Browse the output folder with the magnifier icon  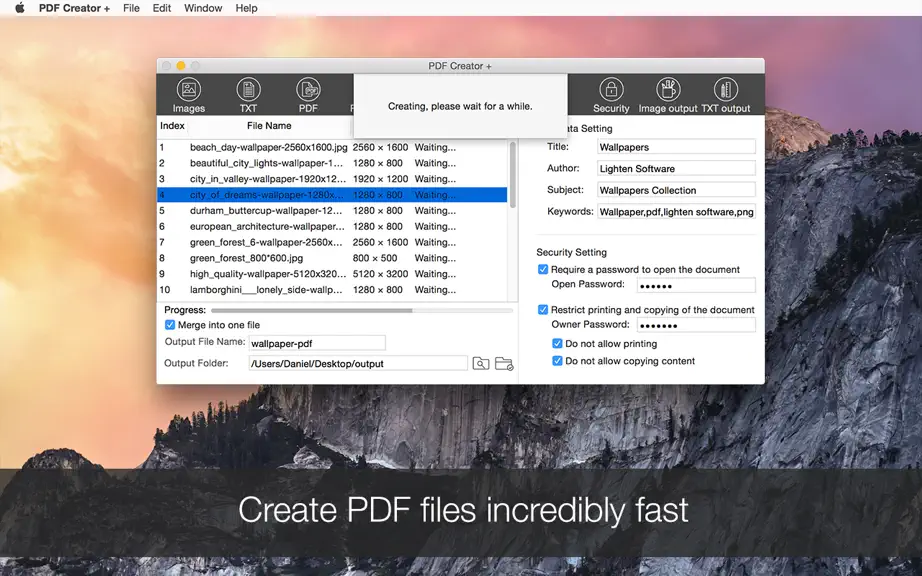(480, 364)
